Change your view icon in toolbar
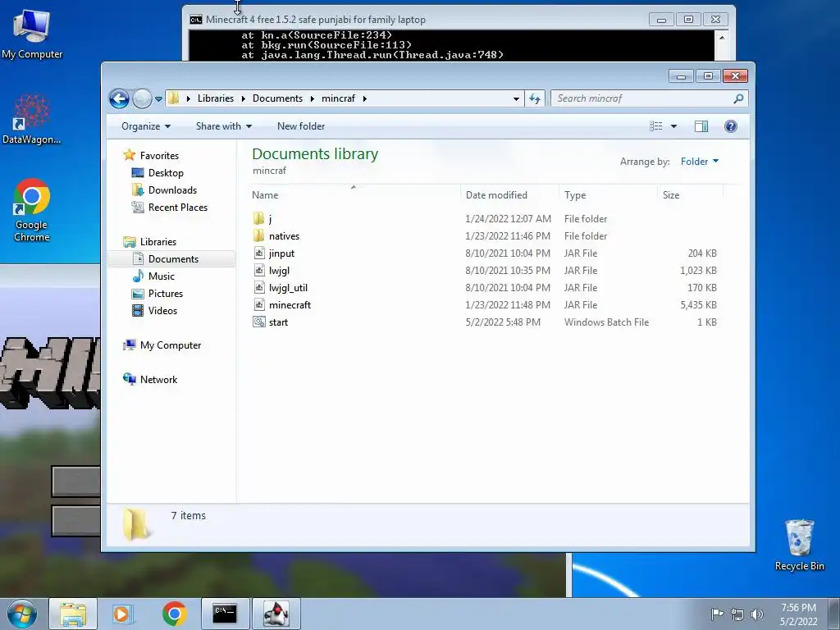 pyautogui.click(x=655, y=126)
